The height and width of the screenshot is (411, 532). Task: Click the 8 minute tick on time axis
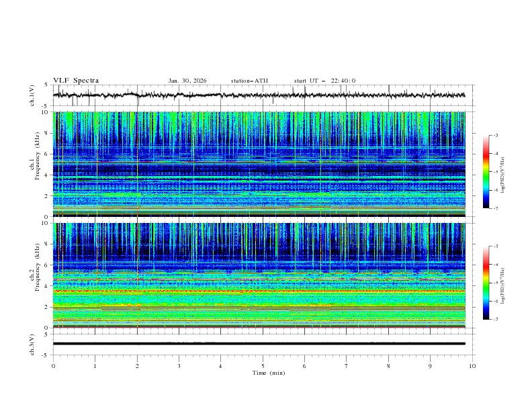point(388,366)
